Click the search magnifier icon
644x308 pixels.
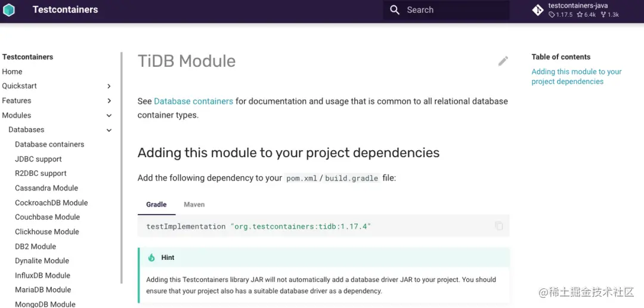coord(395,10)
